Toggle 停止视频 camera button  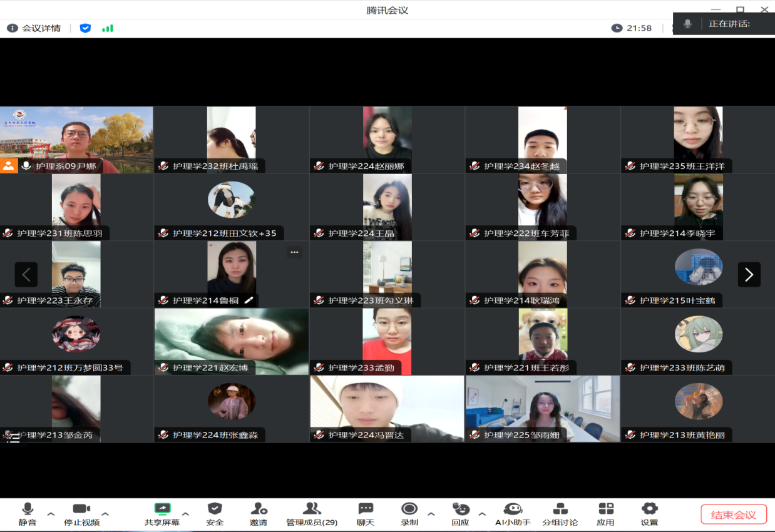[x=81, y=509]
